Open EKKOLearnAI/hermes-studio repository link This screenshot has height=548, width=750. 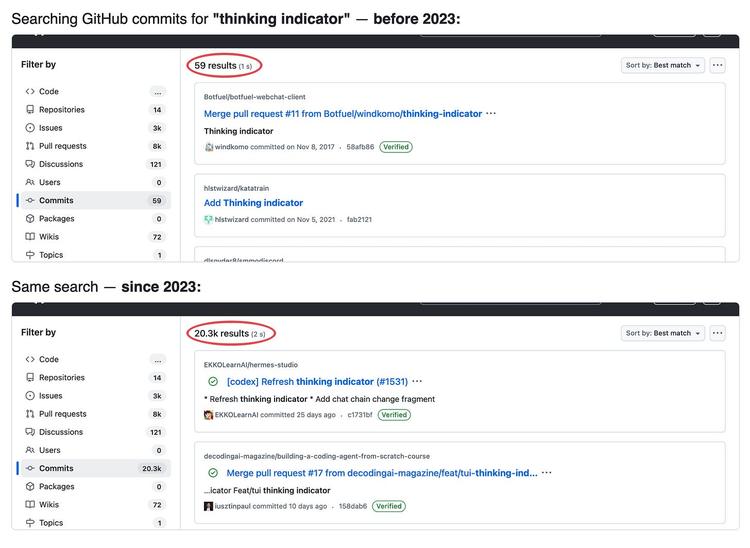[251, 365]
